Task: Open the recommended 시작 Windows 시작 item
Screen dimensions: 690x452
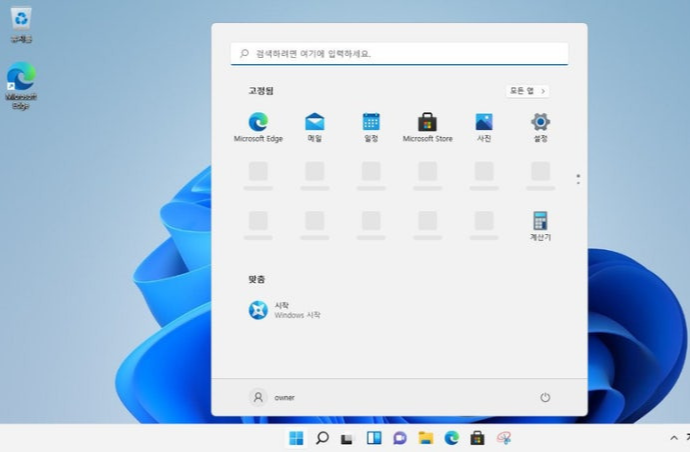Action: (x=285, y=310)
